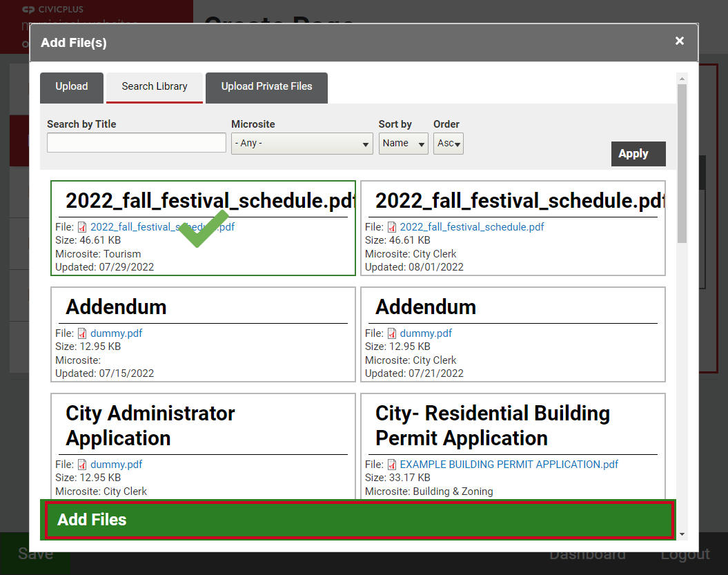Open the Upload Private Files tab
Screen dimensions: 728x575
tap(266, 87)
